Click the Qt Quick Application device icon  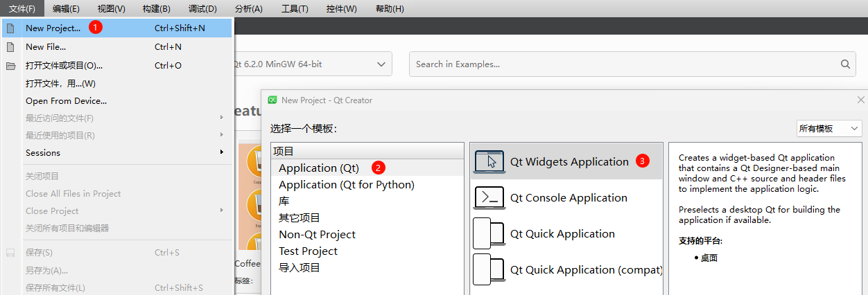pos(489,233)
